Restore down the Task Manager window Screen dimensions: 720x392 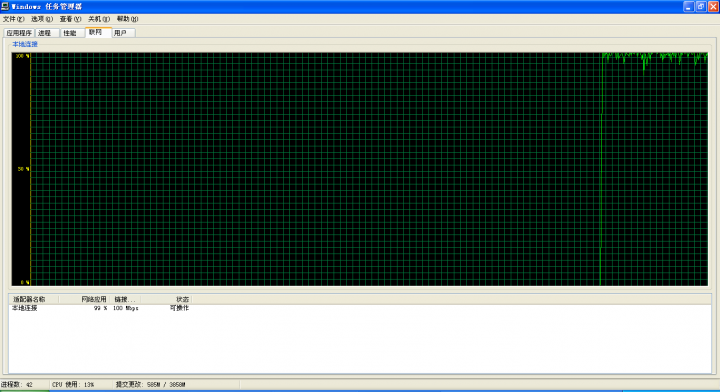point(701,6)
